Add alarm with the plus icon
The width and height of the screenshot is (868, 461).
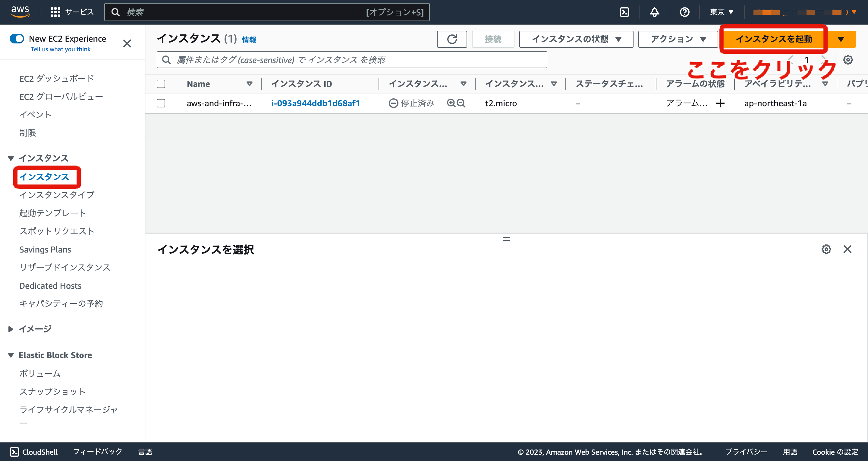(720, 103)
